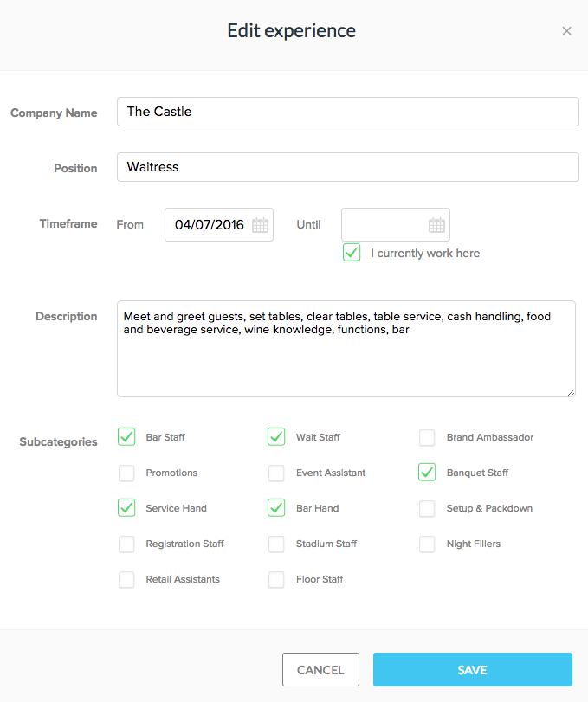This screenshot has height=702, width=588.
Task: Focus the Position text field
Action: pyautogui.click(x=347, y=167)
